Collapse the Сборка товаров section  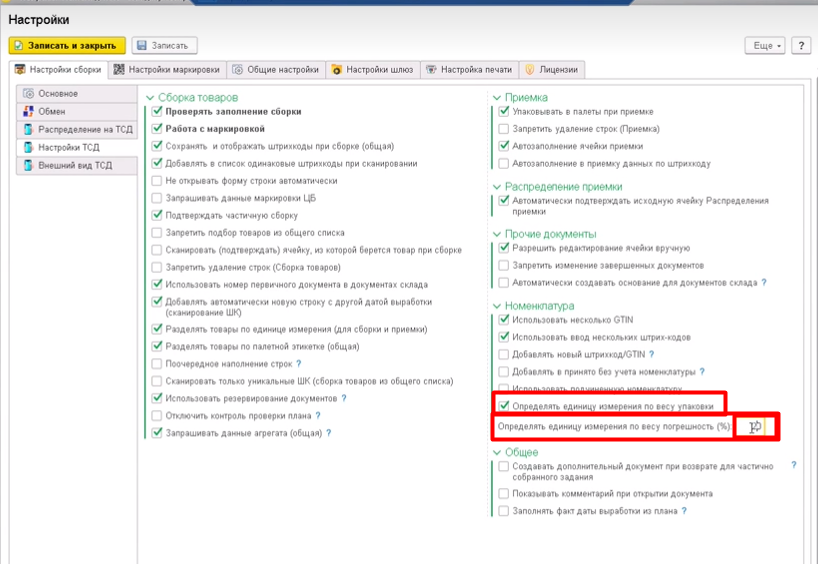tap(150, 98)
